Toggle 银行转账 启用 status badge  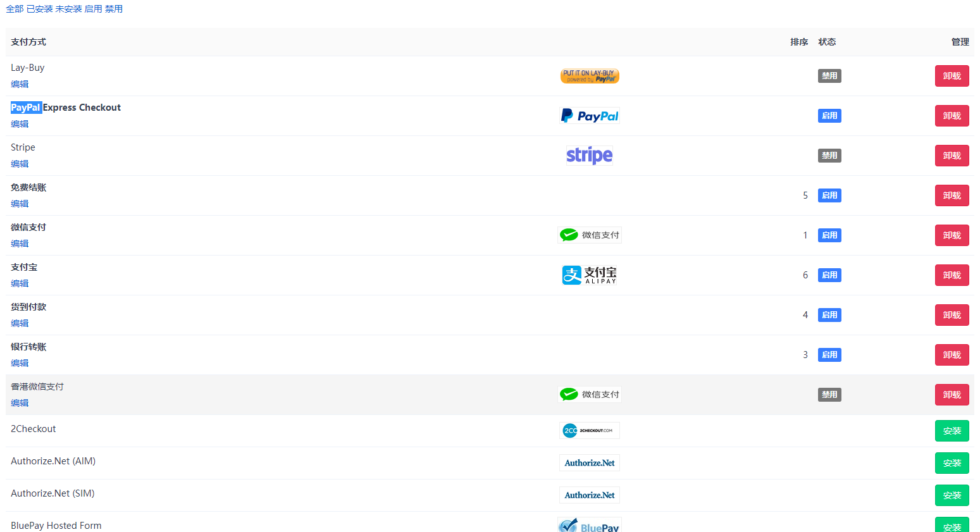pyautogui.click(x=829, y=355)
